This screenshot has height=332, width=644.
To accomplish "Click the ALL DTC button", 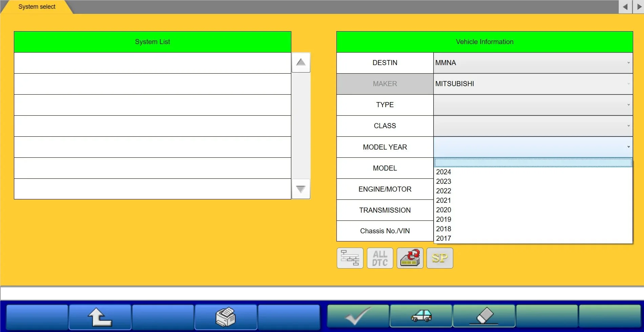I will tap(380, 258).
